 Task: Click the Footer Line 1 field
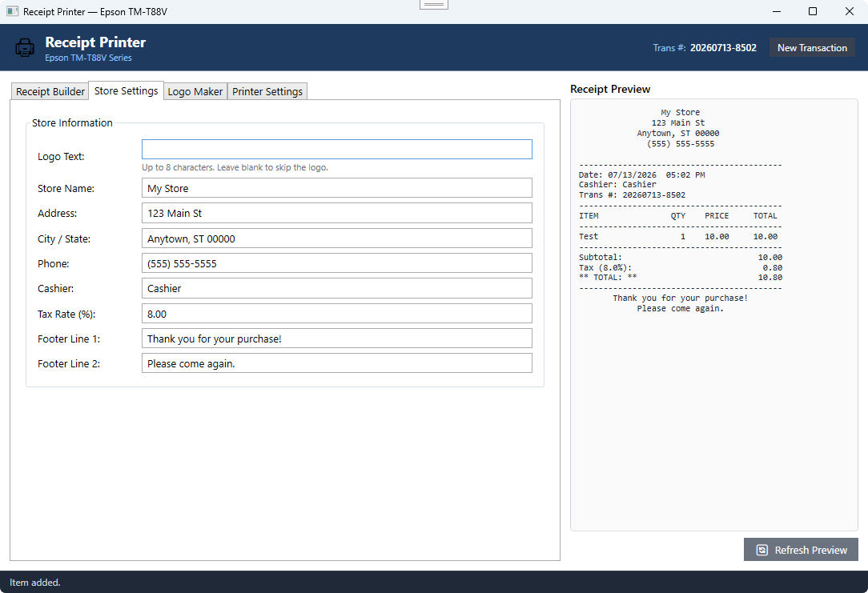(336, 339)
